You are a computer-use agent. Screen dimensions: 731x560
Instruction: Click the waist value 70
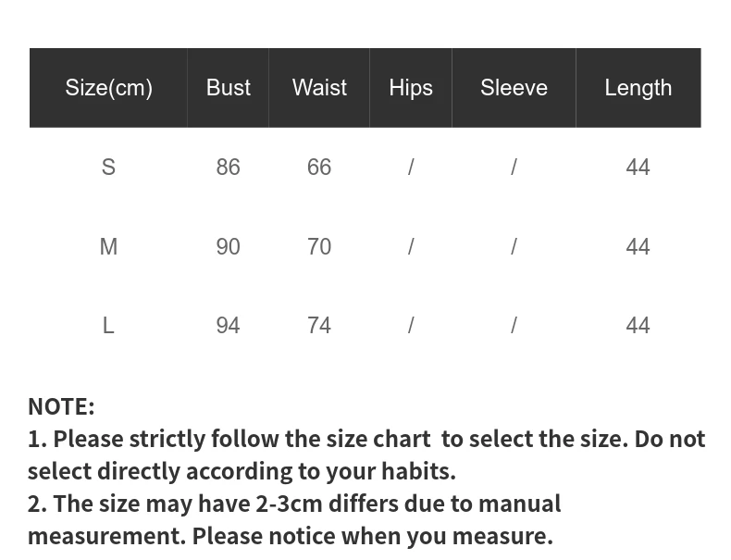coord(319,246)
